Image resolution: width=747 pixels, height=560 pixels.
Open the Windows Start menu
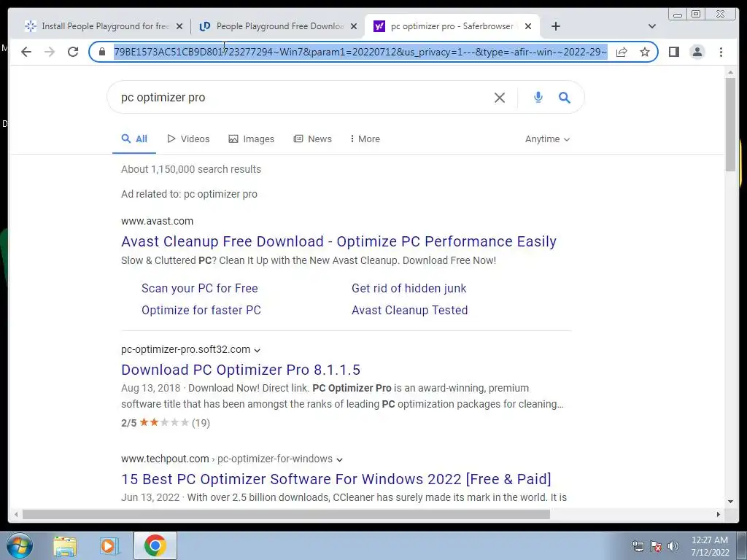coord(20,545)
